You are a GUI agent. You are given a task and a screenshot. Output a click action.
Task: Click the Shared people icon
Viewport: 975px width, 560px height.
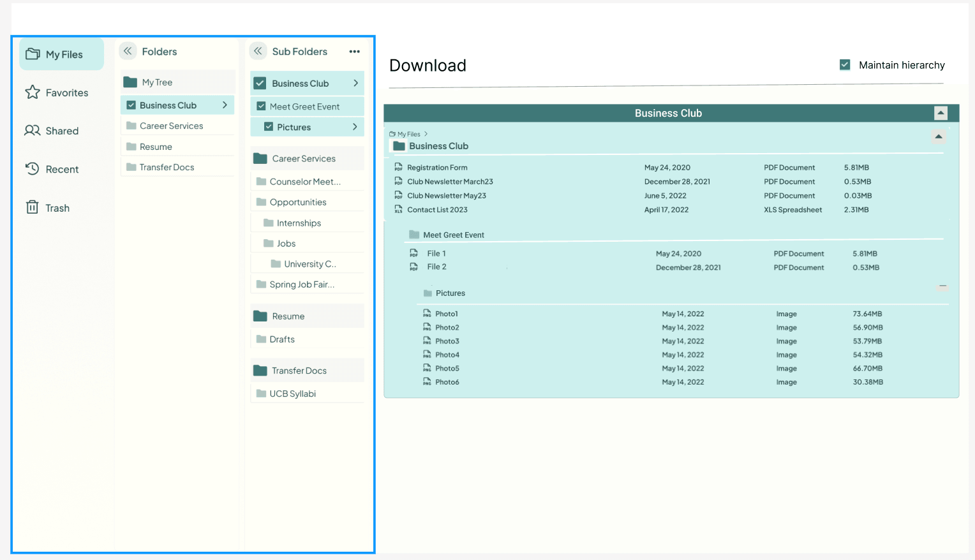(x=33, y=131)
